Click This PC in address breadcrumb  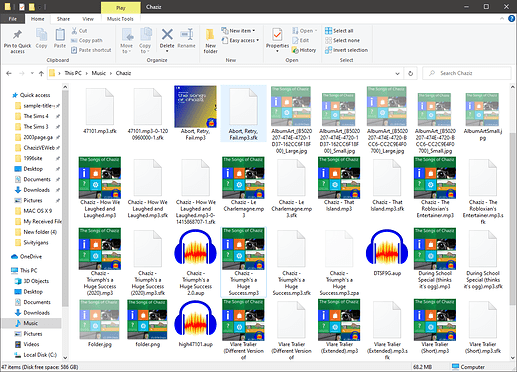(x=73, y=73)
